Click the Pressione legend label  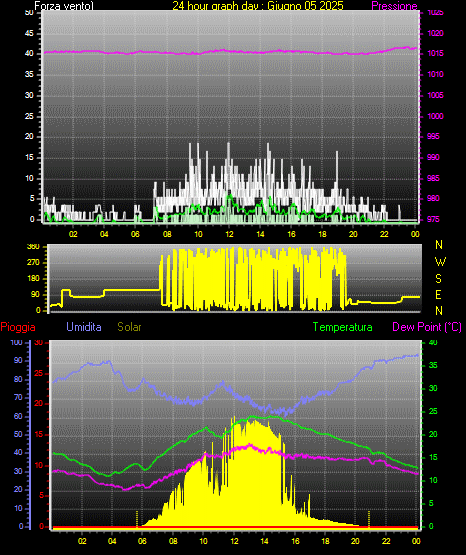pyautogui.click(x=395, y=6)
